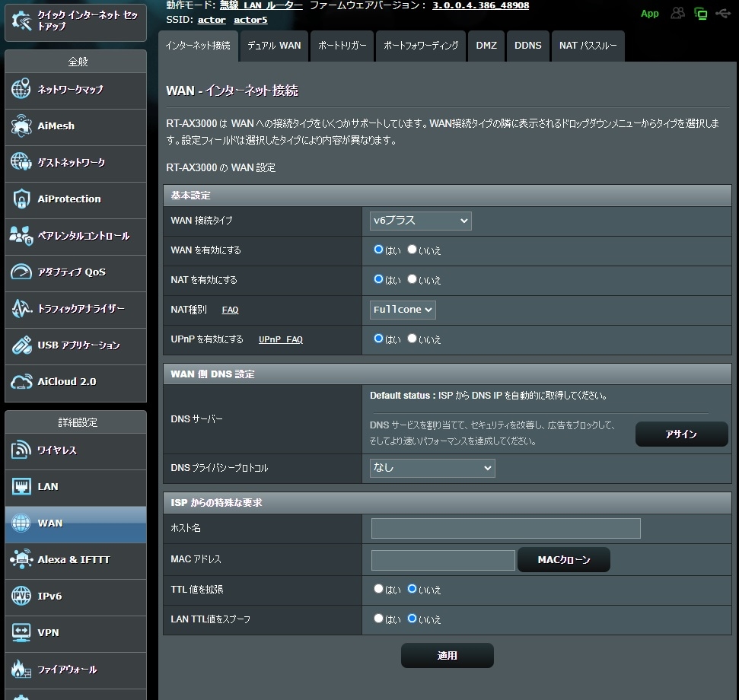Set UPnP を有効にする to はい

tap(378, 339)
